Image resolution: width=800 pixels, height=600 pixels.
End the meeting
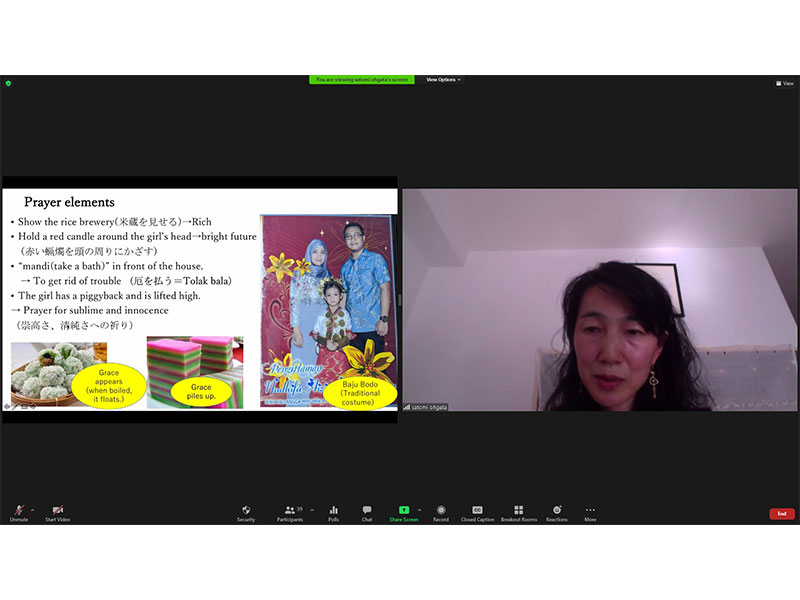782,513
